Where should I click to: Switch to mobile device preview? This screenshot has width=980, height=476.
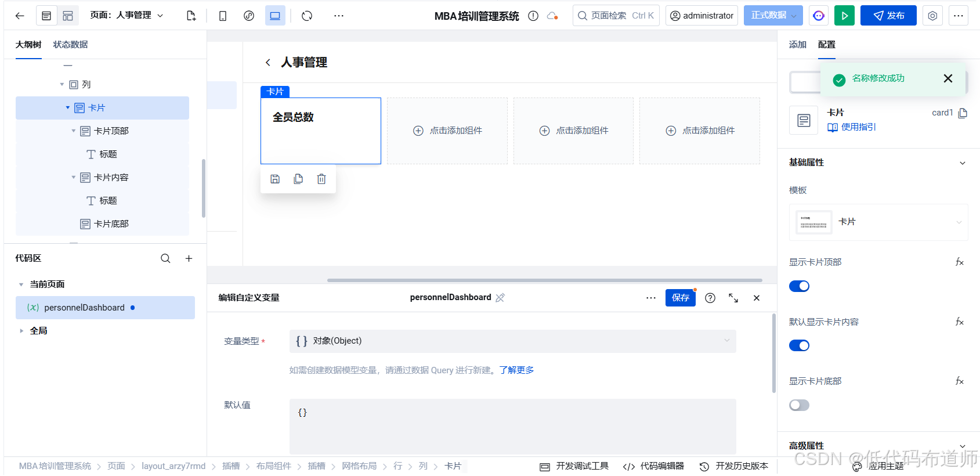point(223,16)
